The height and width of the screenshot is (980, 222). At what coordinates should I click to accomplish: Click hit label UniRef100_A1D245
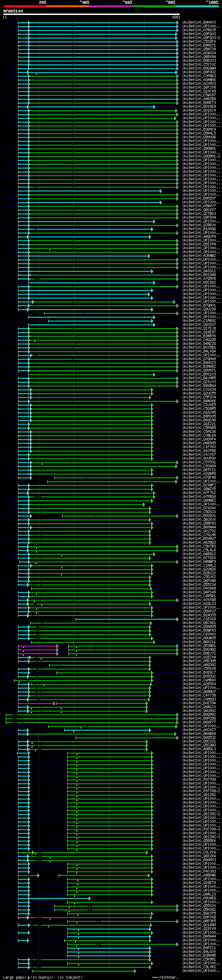click(199, 412)
